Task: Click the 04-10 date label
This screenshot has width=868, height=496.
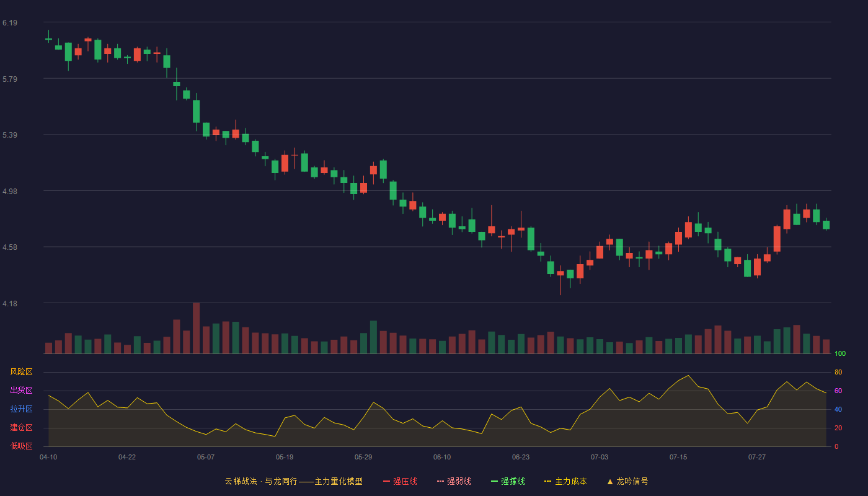Action: 48,457
